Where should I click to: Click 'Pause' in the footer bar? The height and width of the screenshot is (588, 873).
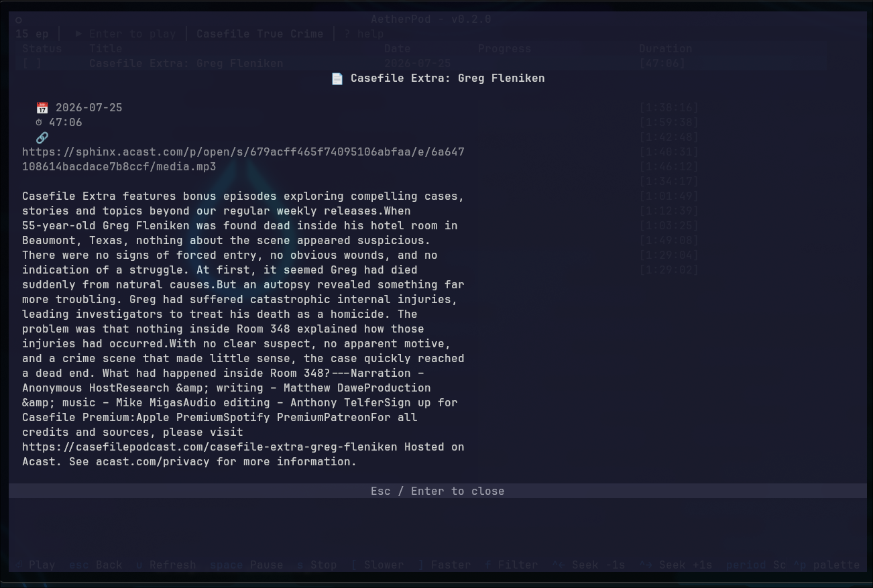267,565
